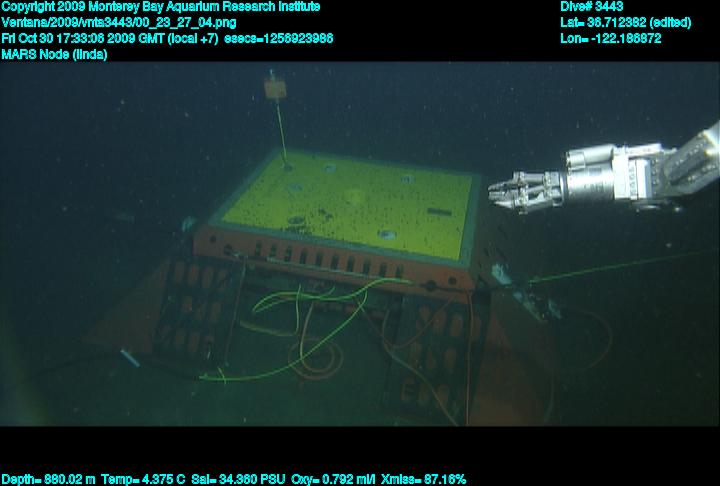Select the Sal= 34.360 PSU reading
This screenshot has height=486, width=720.
coord(238,480)
